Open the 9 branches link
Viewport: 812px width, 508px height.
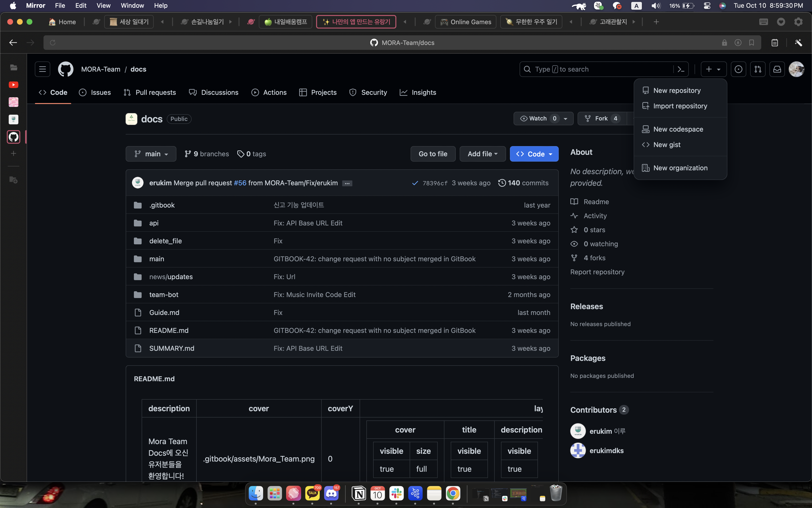click(x=207, y=154)
